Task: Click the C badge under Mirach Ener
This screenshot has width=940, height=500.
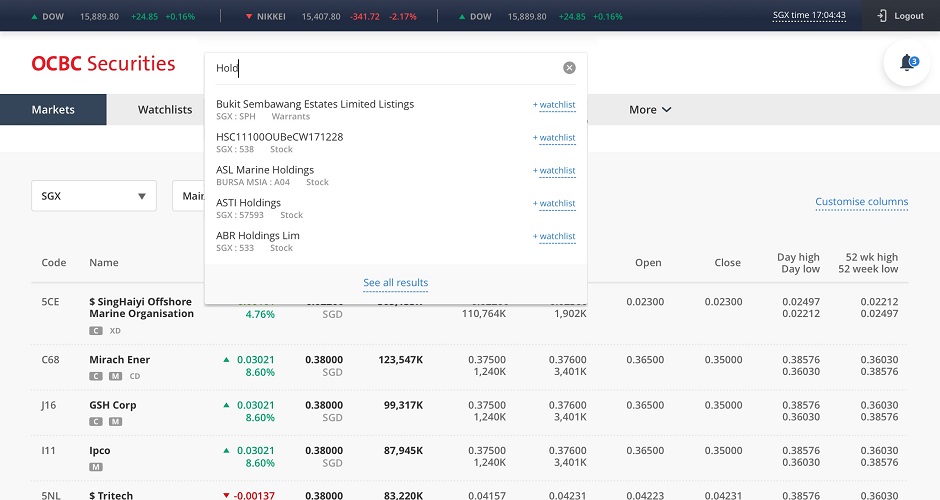Action: [x=96, y=376]
